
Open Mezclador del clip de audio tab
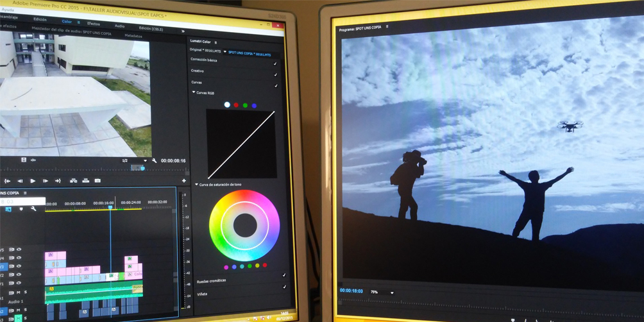click(x=71, y=31)
